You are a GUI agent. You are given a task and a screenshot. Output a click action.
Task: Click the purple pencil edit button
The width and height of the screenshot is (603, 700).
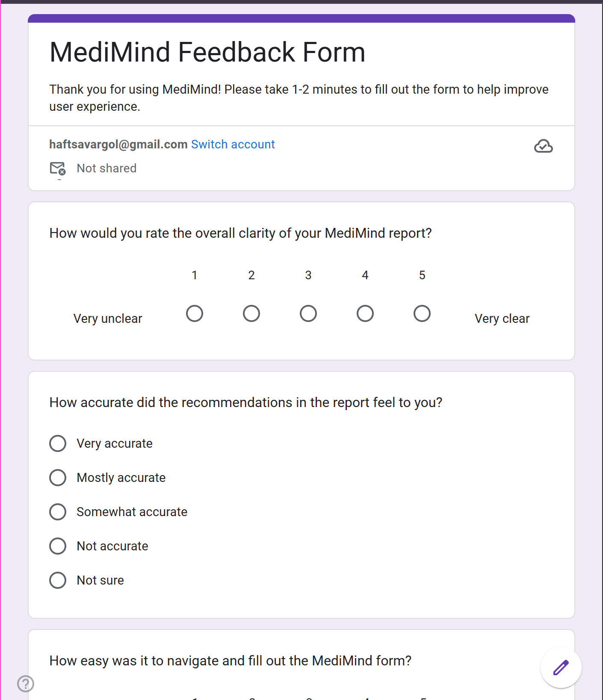coord(561,668)
